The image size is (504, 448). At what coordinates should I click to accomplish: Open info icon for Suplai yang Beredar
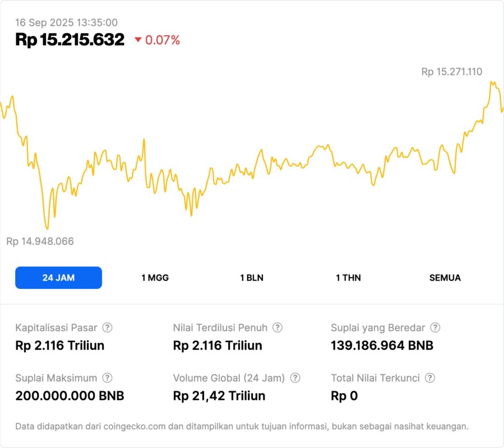point(435,328)
